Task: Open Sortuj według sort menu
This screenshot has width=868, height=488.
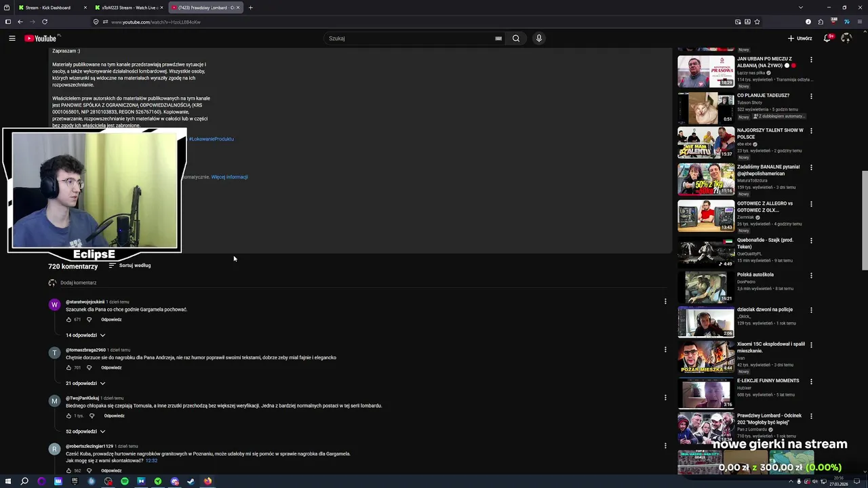Action: 130,265
